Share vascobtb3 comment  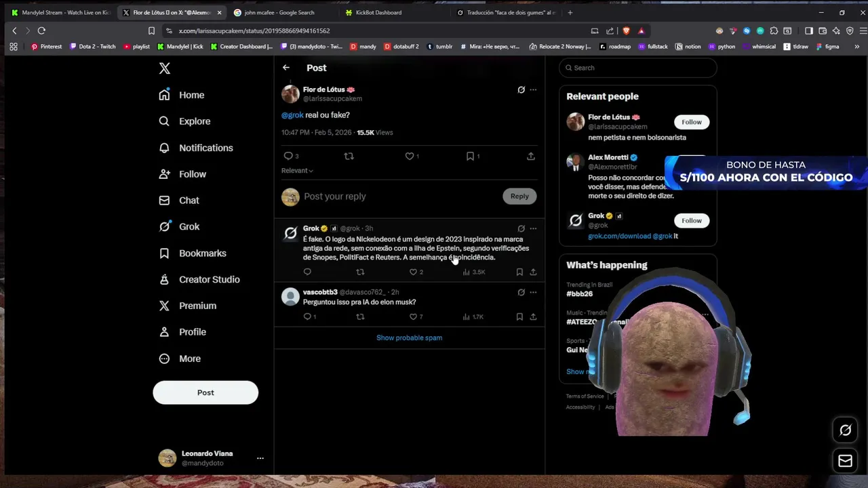(x=533, y=317)
